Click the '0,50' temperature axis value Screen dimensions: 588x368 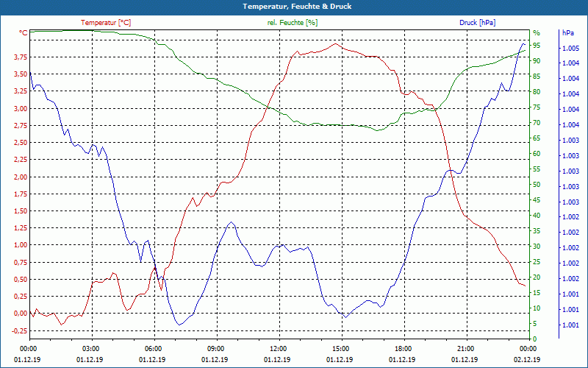point(21,280)
